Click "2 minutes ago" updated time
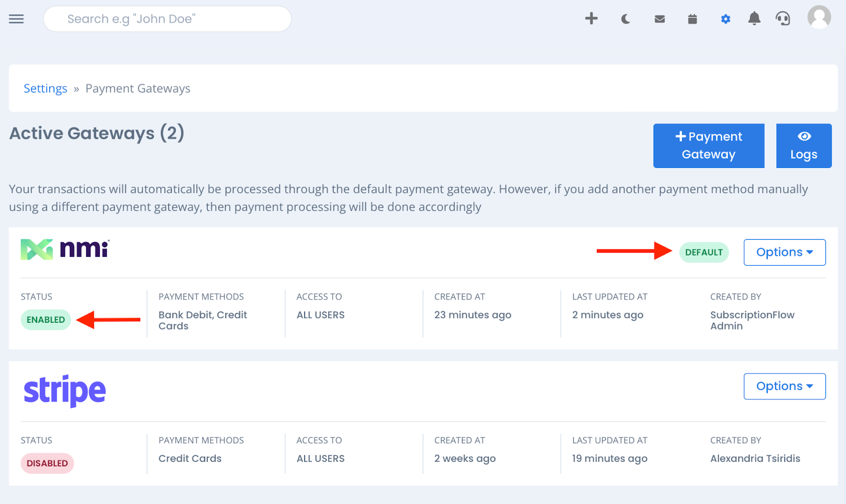 (x=608, y=315)
